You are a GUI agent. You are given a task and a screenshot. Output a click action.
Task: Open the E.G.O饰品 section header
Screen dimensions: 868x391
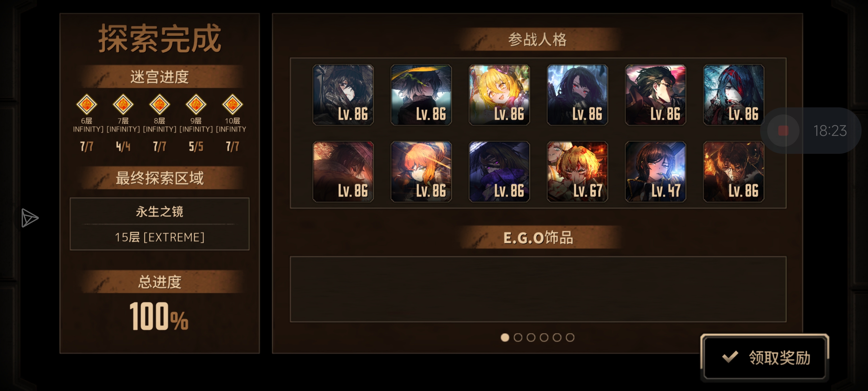coord(538,237)
